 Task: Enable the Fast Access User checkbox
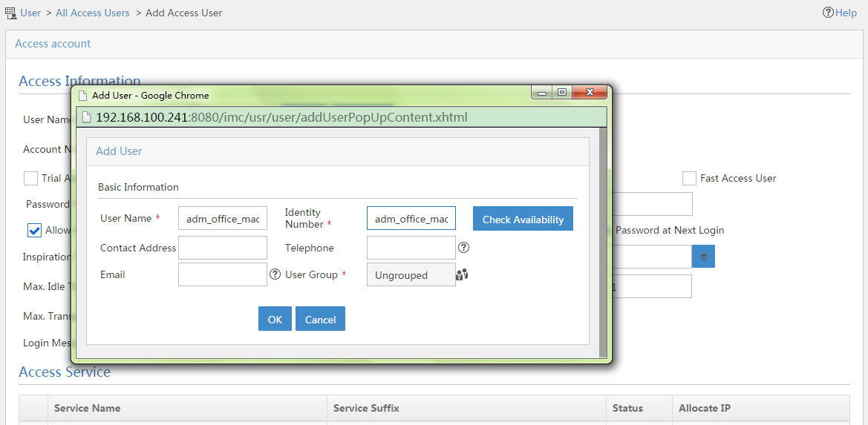click(689, 178)
